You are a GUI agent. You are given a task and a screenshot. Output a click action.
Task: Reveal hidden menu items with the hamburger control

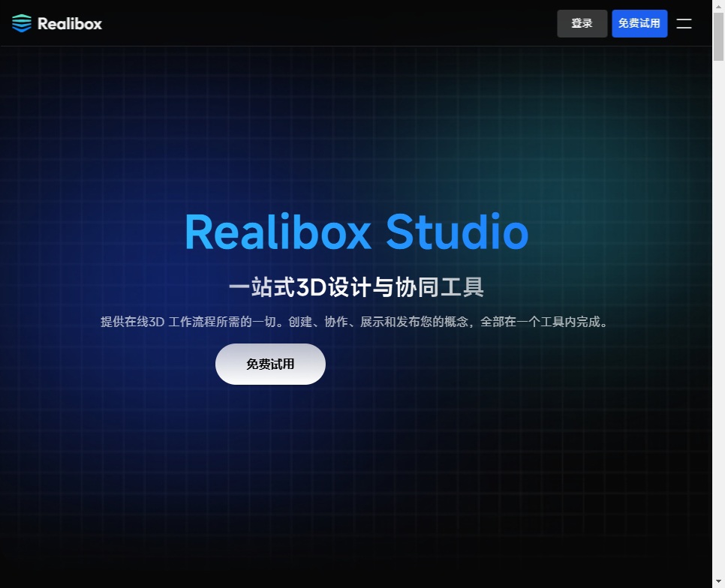tap(684, 23)
